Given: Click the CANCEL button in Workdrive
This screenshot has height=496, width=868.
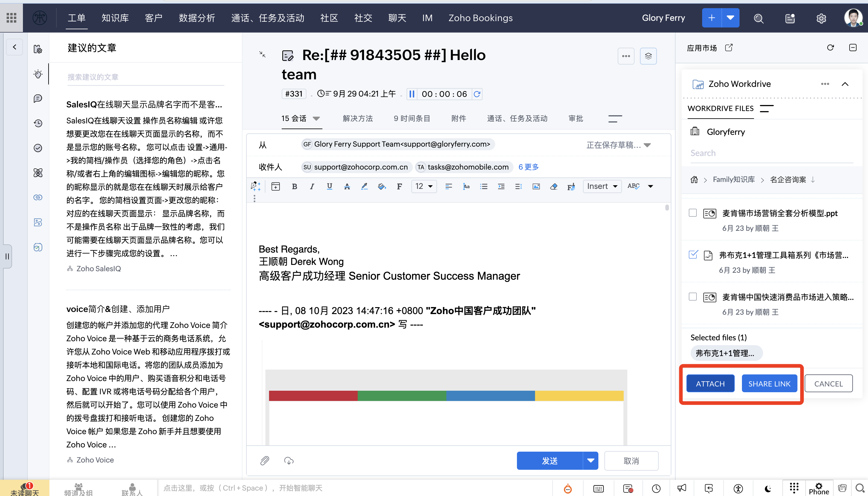Looking at the screenshot, I should 828,383.
